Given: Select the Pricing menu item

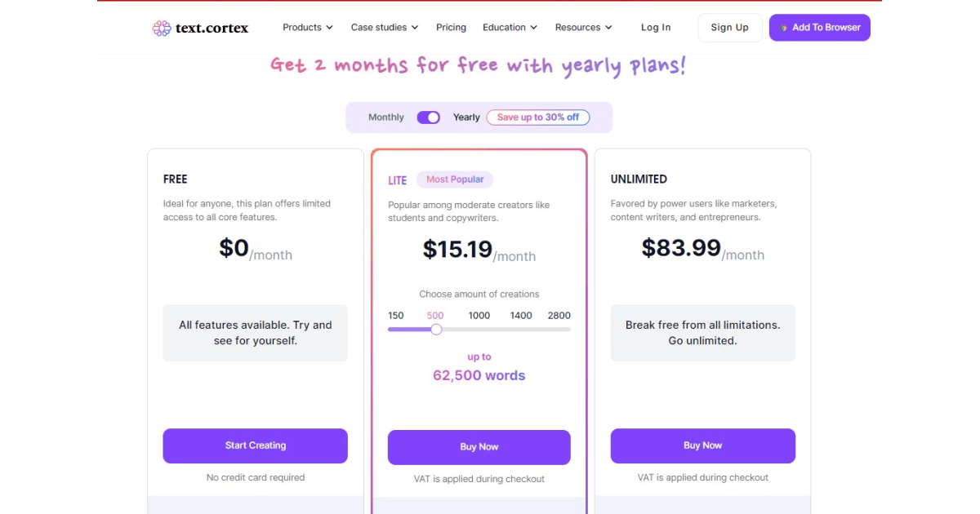Looking at the screenshot, I should point(451,27).
